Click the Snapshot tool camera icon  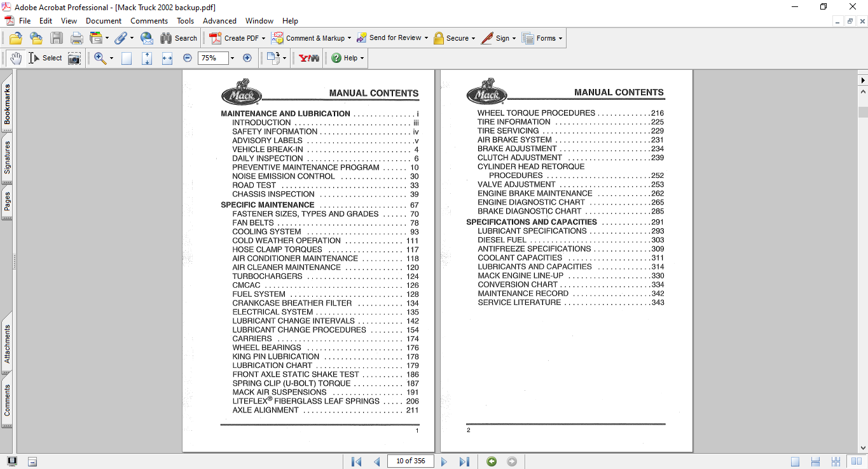pos(74,58)
